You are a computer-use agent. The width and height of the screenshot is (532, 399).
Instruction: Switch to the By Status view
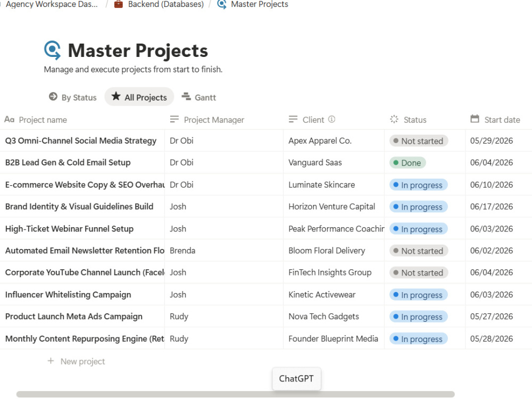point(73,97)
